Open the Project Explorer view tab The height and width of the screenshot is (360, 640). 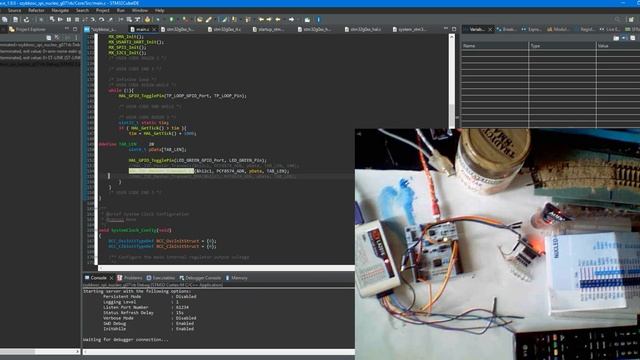point(28,29)
